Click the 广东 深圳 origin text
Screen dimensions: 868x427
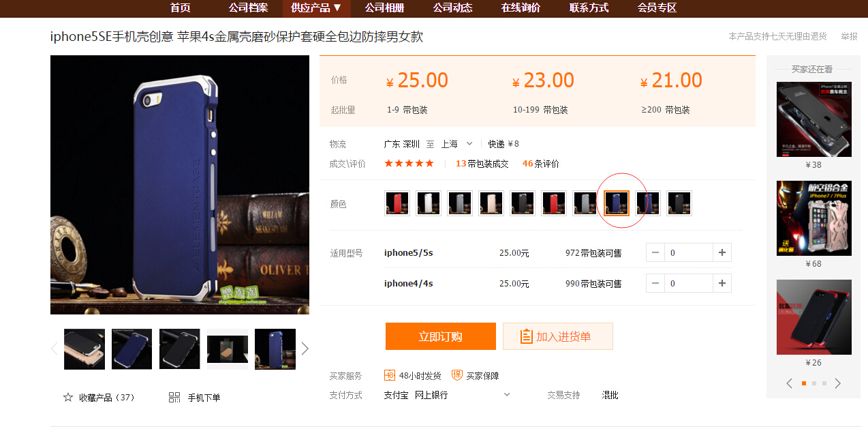(x=402, y=144)
